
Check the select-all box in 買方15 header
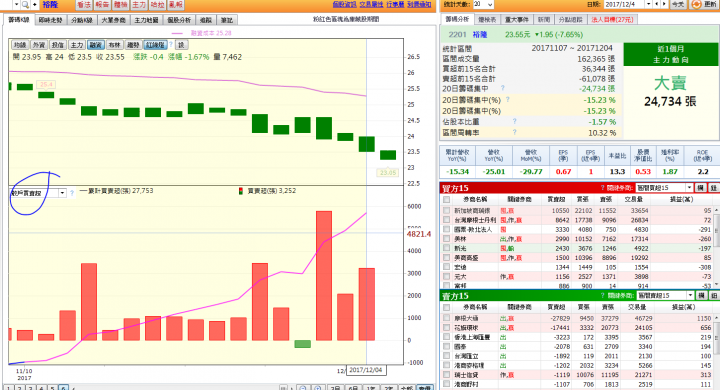click(446, 199)
